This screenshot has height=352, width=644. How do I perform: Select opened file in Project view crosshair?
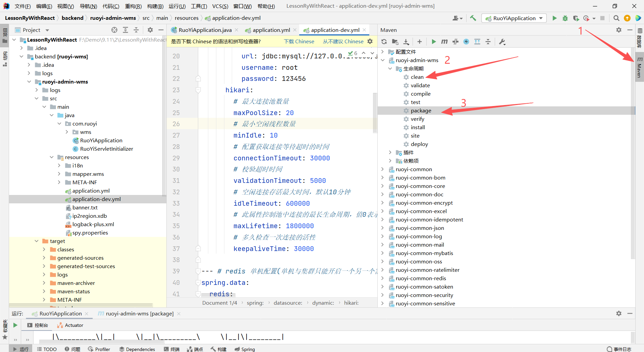[114, 30]
